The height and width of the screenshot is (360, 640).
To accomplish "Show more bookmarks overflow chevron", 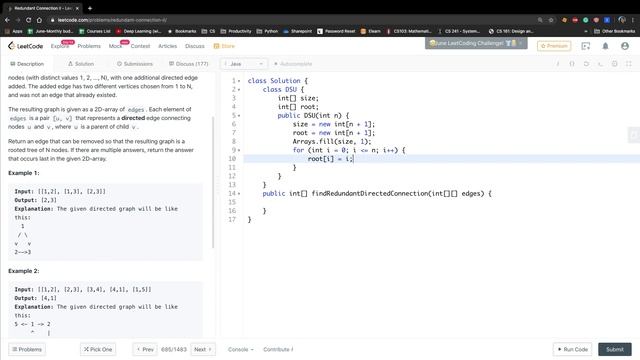I will tap(586, 31).
